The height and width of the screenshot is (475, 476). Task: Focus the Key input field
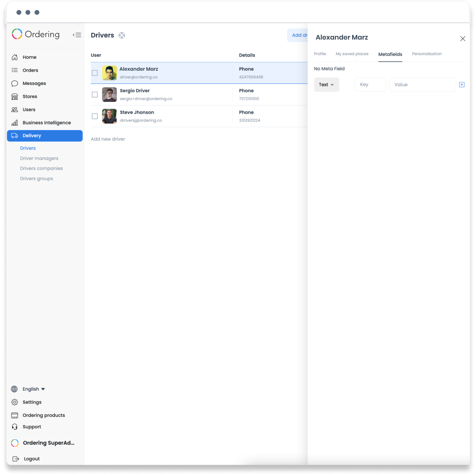coord(370,85)
